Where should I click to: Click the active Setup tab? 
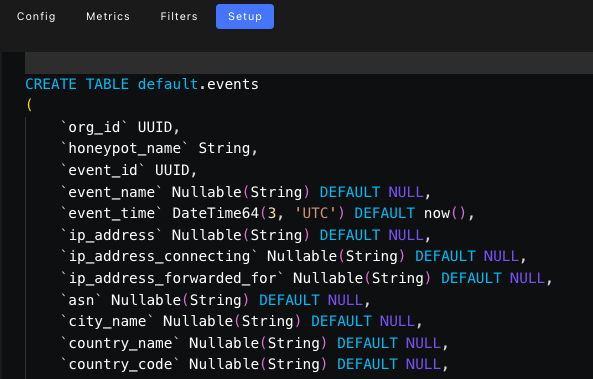tap(245, 16)
